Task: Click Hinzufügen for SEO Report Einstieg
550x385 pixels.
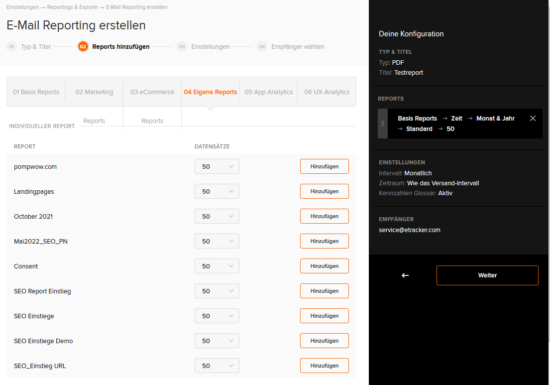Action: pyautogui.click(x=324, y=291)
